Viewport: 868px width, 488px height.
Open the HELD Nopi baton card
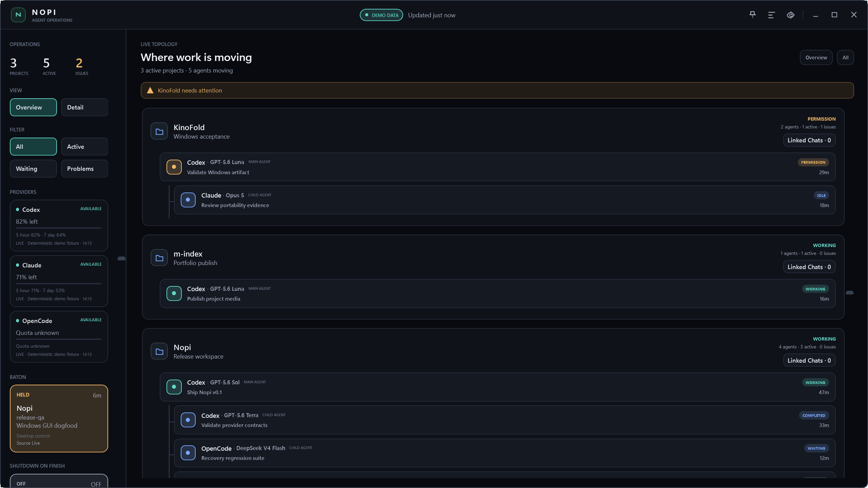tap(59, 419)
